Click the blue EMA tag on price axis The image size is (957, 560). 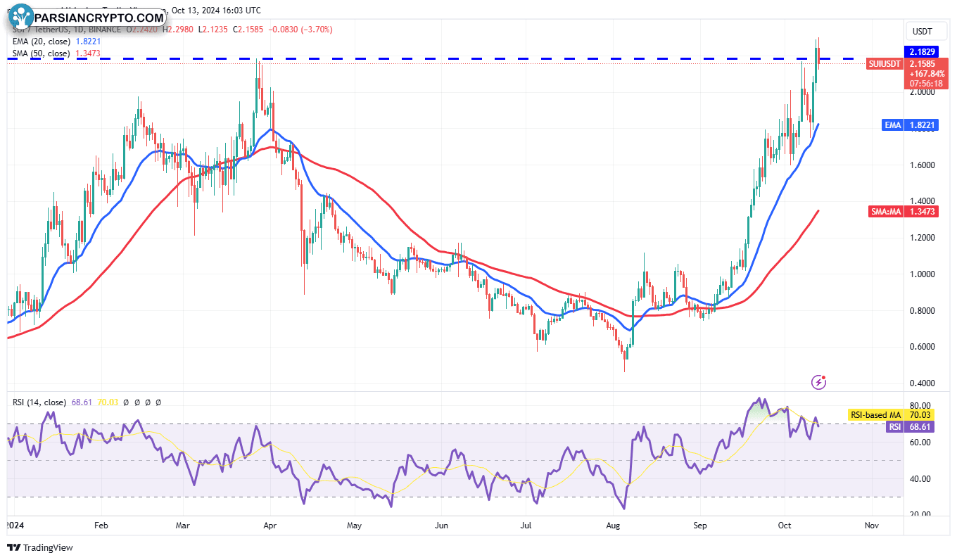(893, 125)
